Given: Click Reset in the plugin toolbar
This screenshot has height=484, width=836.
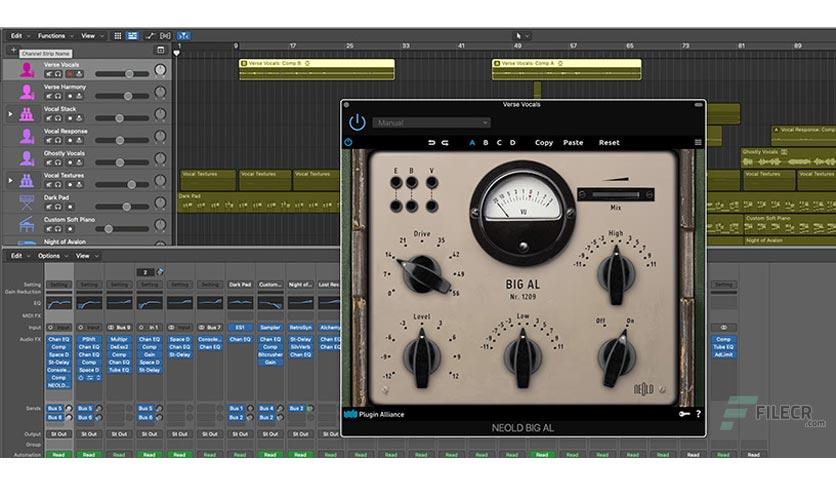Looking at the screenshot, I should tap(609, 143).
